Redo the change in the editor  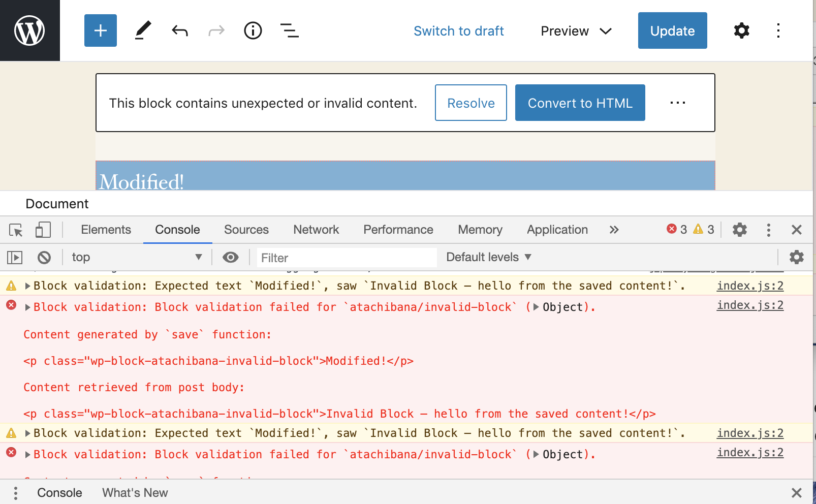coord(216,30)
